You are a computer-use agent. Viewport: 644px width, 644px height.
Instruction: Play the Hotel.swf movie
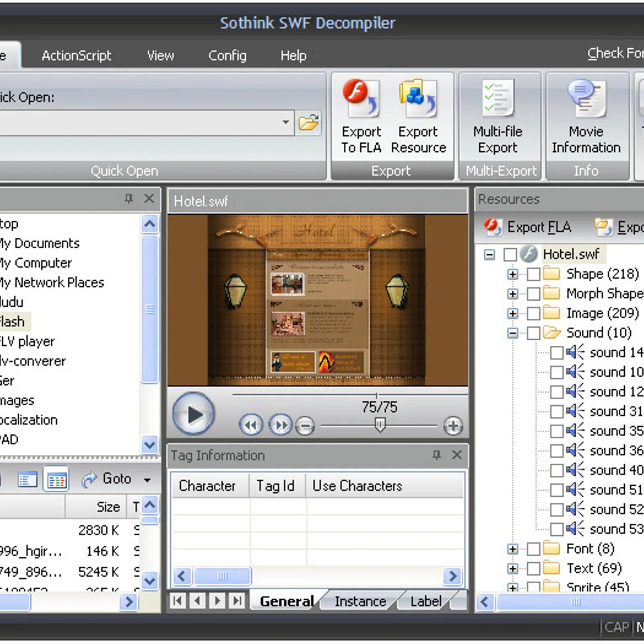(x=194, y=414)
